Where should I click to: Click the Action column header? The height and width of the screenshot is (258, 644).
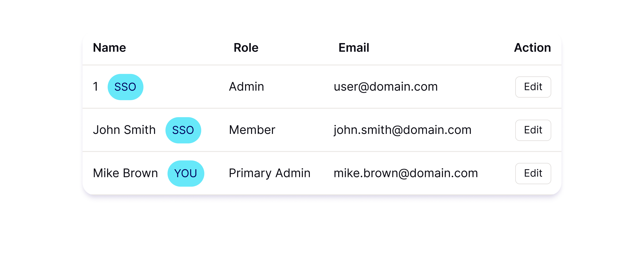tap(532, 48)
